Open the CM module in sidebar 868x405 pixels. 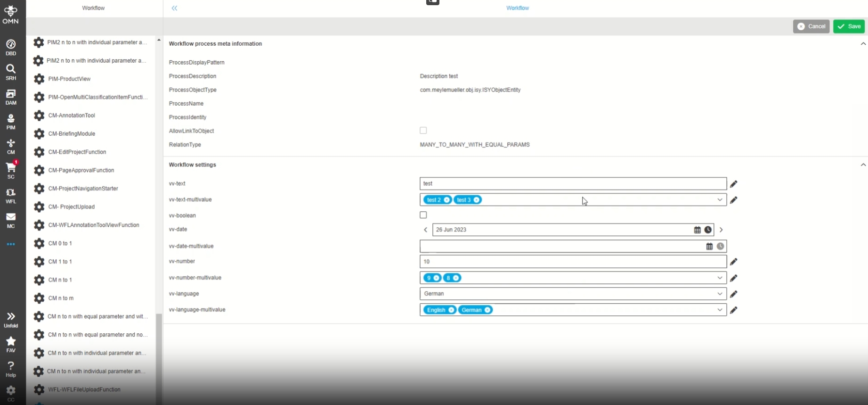pyautogui.click(x=11, y=146)
